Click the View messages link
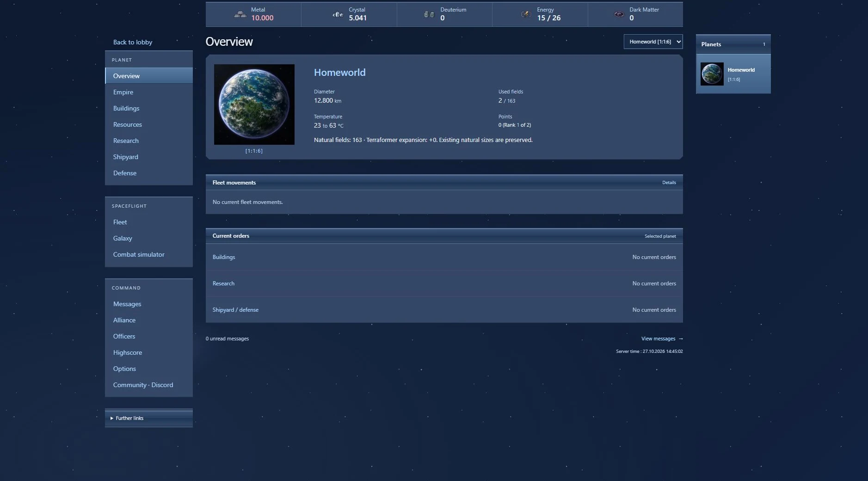The width and height of the screenshot is (868, 481). [x=662, y=339]
